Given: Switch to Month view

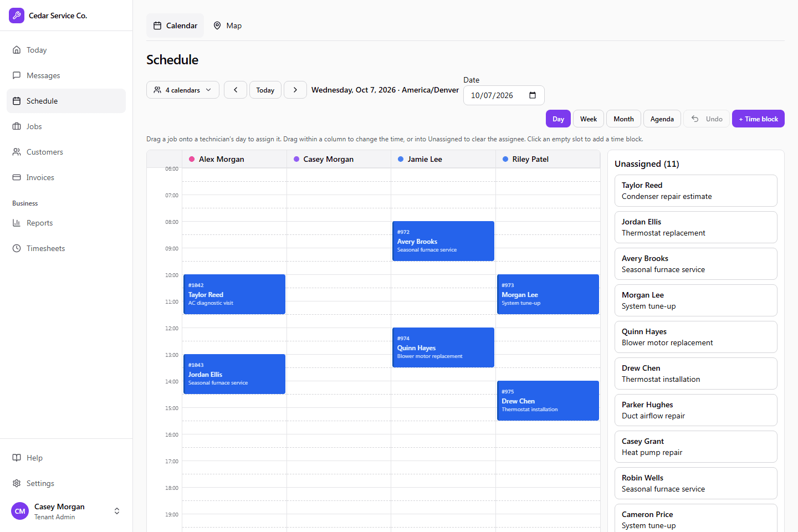Looking at the screenshot, I should [623, 119].
